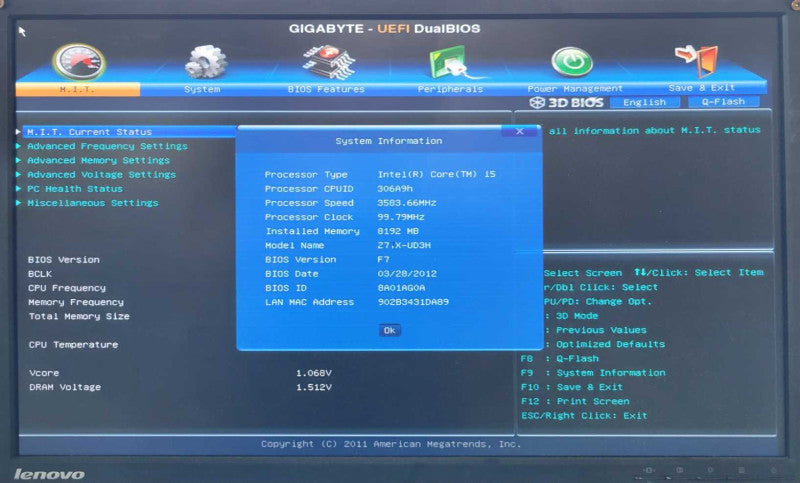The height and width of the screenshot is (483, 800).
Task: Click the LAN MAC Address value
Action: coord(413,302)
